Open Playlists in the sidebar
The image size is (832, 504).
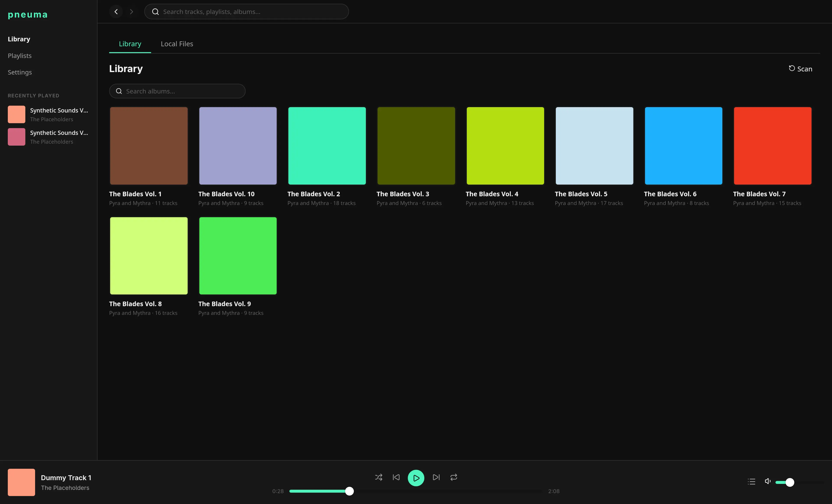pos(19,56)
